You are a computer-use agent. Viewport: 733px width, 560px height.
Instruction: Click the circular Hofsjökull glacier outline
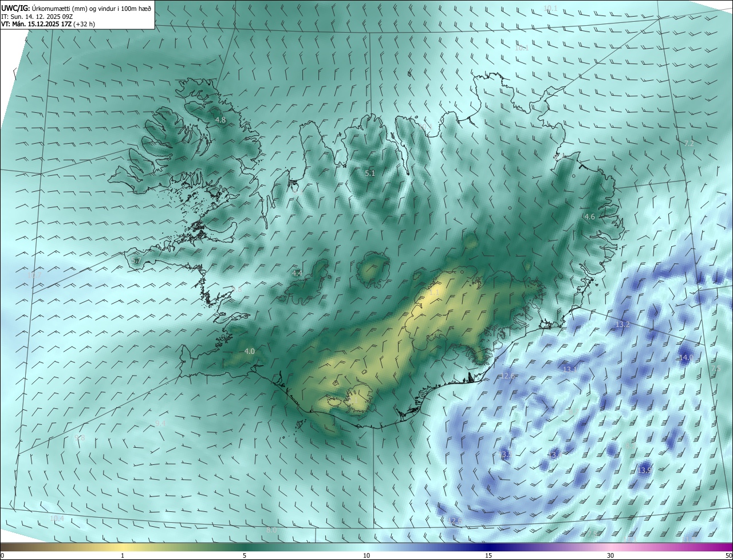[373, 269]
